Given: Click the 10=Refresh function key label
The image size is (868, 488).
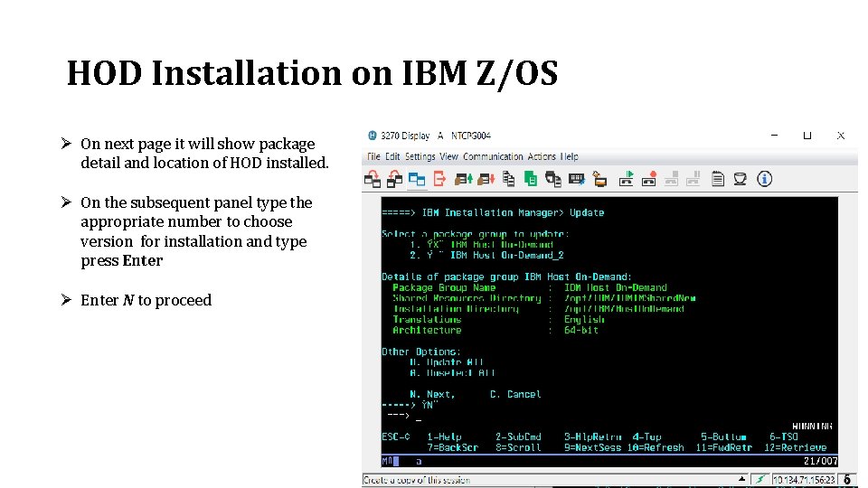Looking at the screenshot, I should pos(656,447).
